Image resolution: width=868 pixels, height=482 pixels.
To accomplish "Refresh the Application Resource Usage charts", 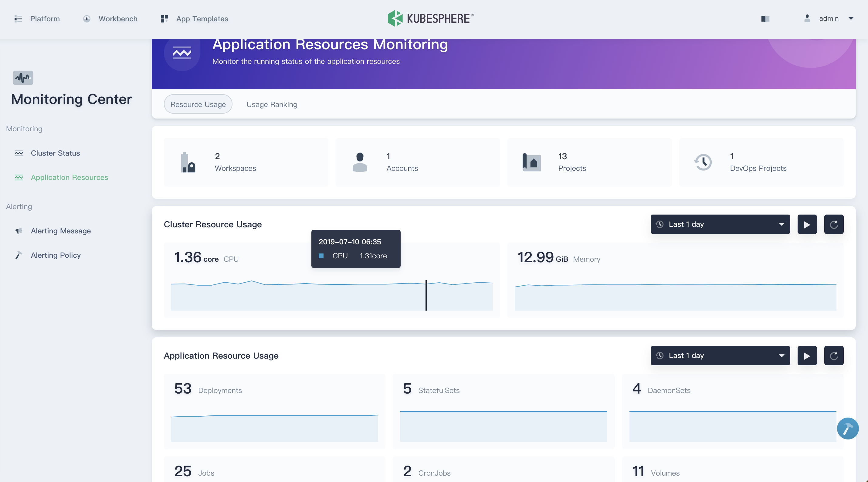I will click(x=834, y=356).
